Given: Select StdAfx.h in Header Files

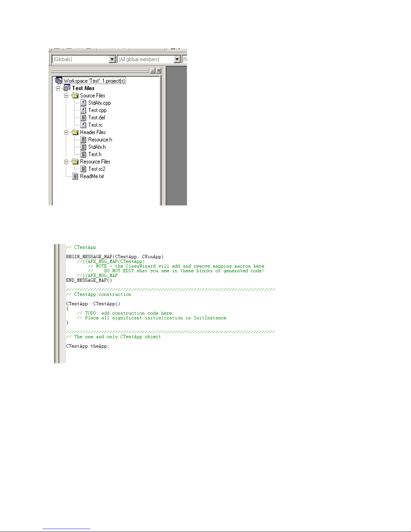Looking at the screenshot, I should coord(97,147).
